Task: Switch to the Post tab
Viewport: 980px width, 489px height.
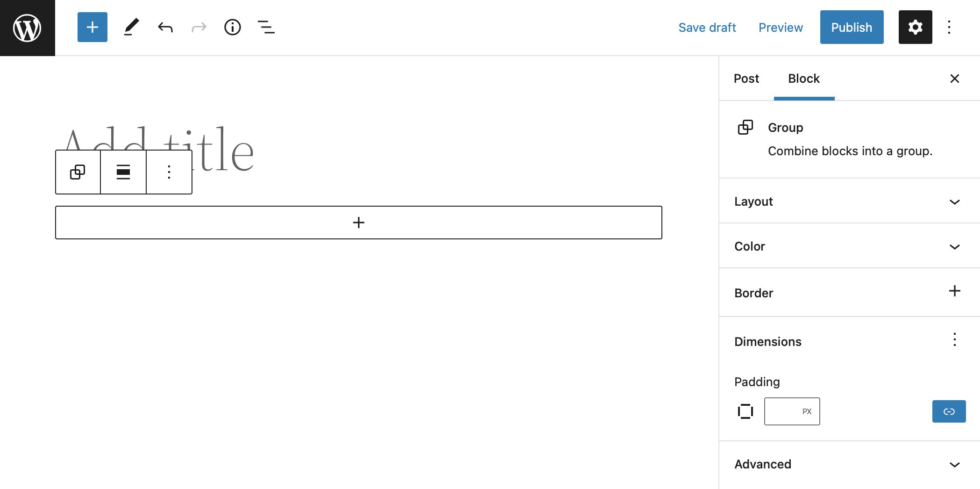Action: [746, 79]
